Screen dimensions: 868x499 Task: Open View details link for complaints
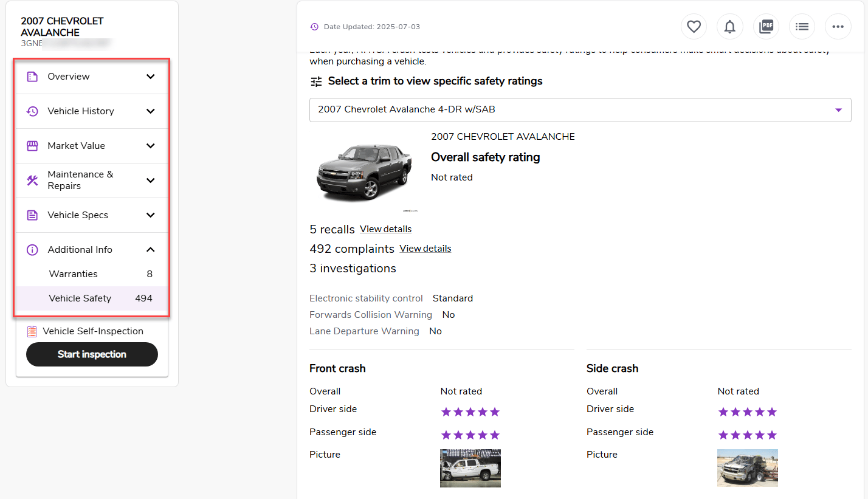coord(425,249)
